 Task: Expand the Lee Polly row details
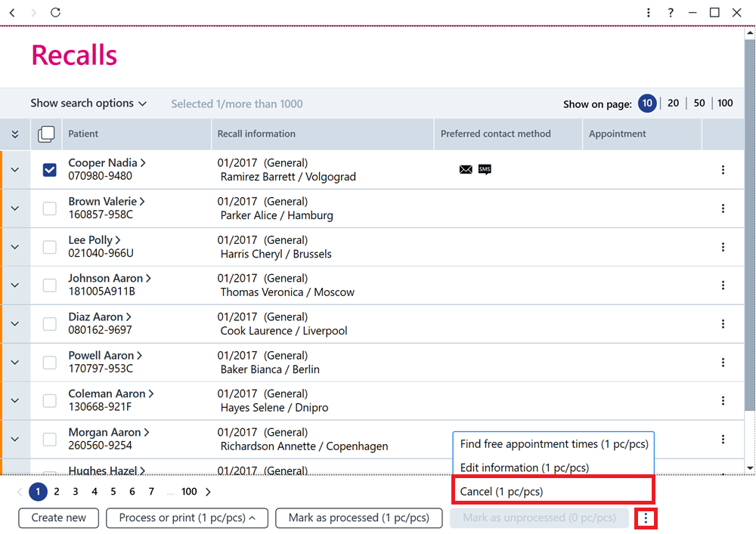15,246
